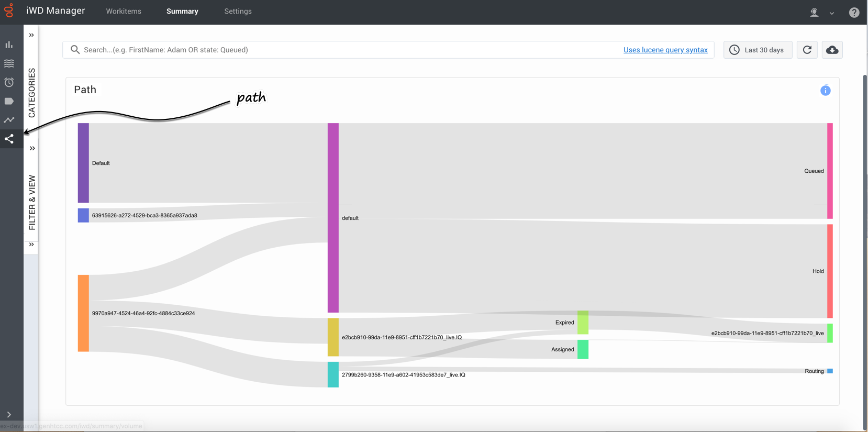Switch to the Workitems tab
The height and width of the screenshot is (432, 868).
click(x=124, y=12)
